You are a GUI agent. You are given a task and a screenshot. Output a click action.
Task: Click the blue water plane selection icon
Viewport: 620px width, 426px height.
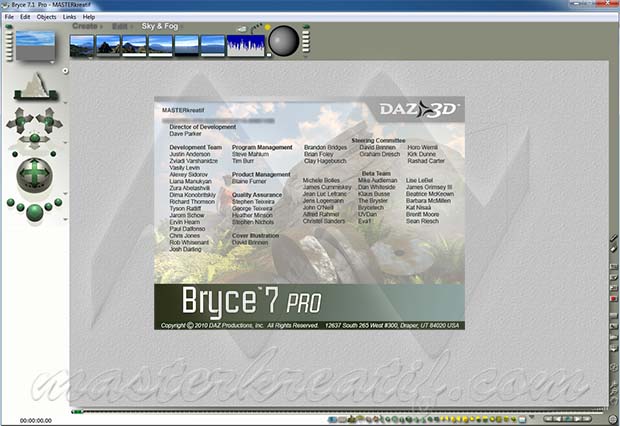click(x=332, y=419)
